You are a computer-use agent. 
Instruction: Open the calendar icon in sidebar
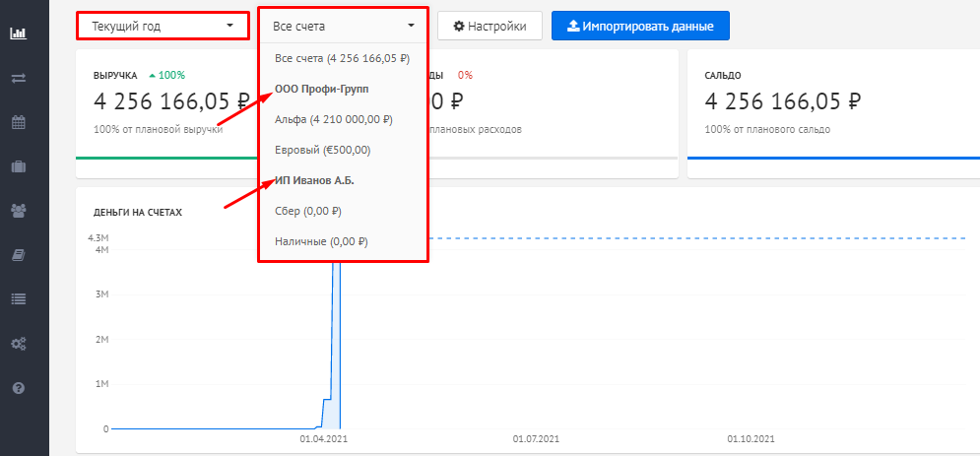[x=19, y=122]
